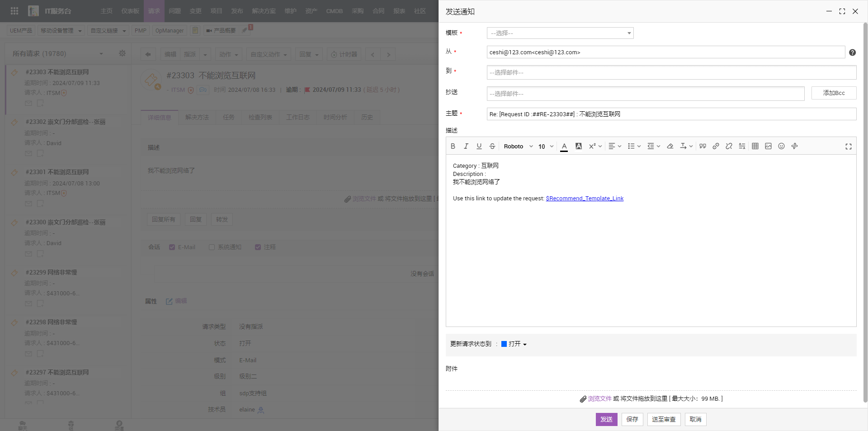Open the emoji picker in the editor
Screen dimensions: 868x431
point(781,146)
